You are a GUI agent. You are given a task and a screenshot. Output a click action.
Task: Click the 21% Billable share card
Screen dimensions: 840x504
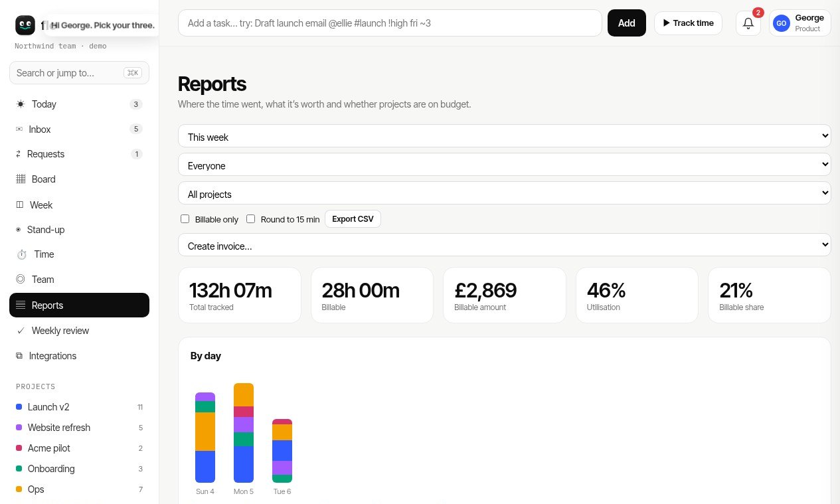coord(770,295)
